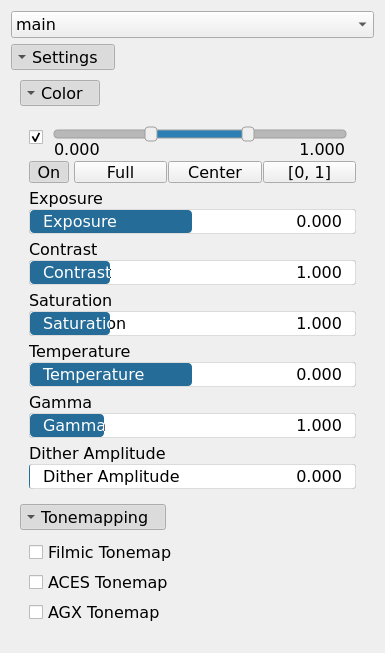Click the Dither Amplitude field
Viewport: 385px width, 653px height.
point(192,476)
